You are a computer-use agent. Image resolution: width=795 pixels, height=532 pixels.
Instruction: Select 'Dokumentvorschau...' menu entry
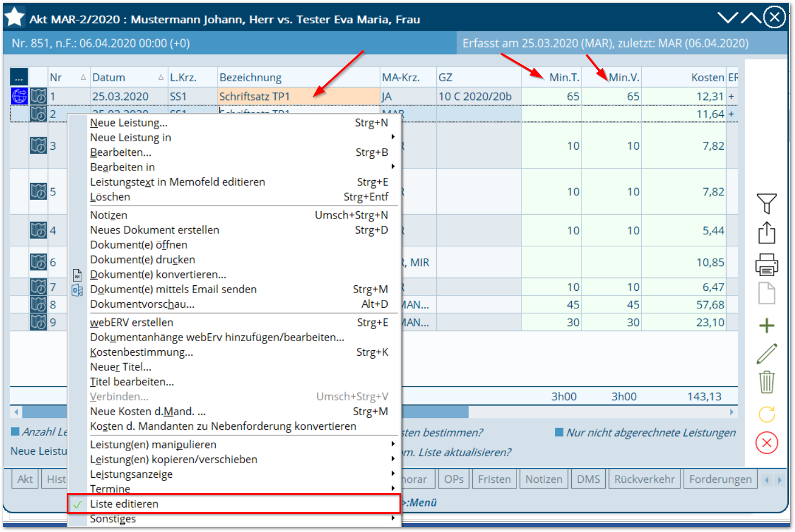click(x=234, y=304)
